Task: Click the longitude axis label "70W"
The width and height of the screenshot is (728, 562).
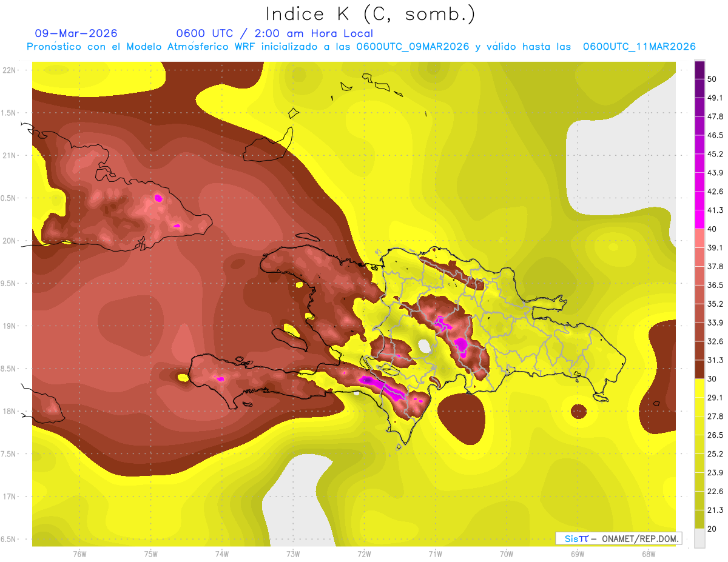Action: pyautogui.click(x=507, y=554)
